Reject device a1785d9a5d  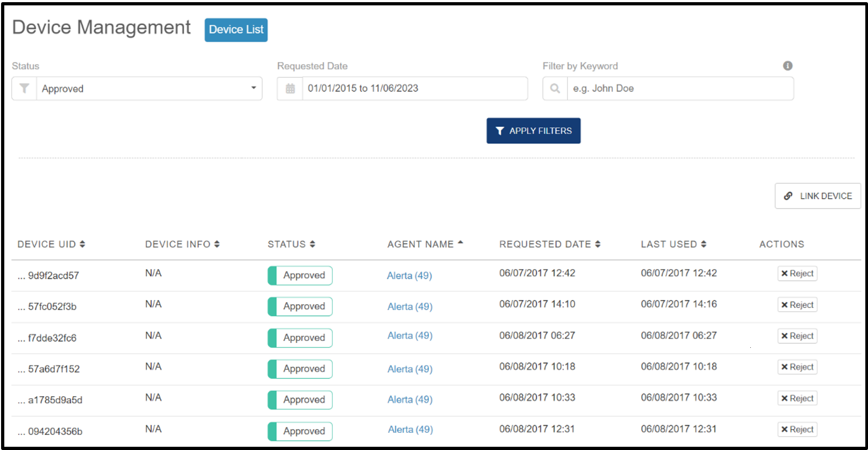pos(797,398)
